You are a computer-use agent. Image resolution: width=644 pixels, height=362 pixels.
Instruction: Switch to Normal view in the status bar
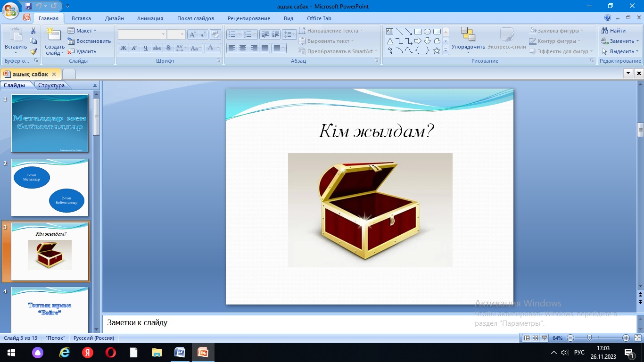pyautogui.click(x=527, y=338)
